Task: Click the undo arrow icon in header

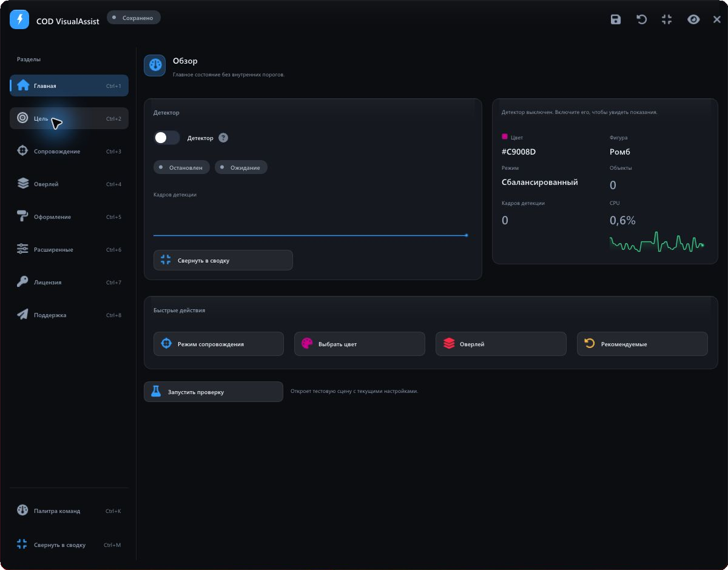Action: click(x=641, y=19)
